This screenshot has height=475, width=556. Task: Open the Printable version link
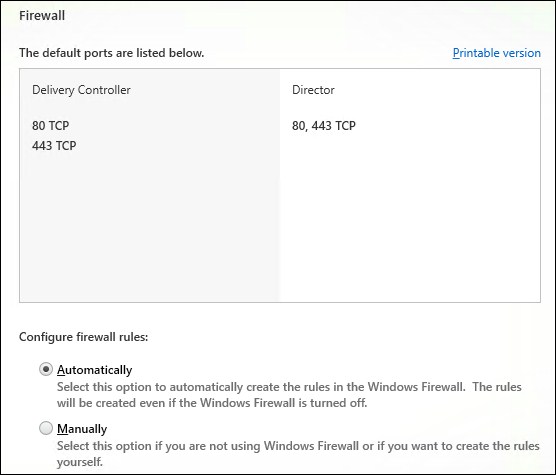496,53
